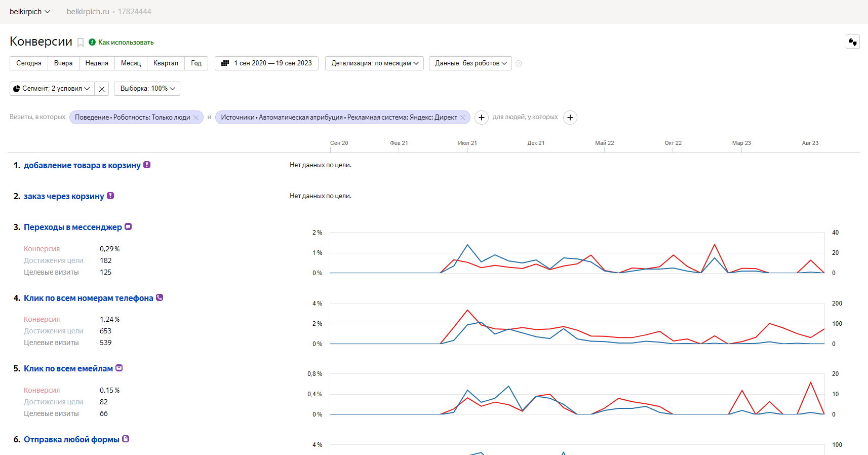Click the Клик по всем номерам телефона chart
The width and height of the screenshot is (868, 455).
click(577, 324)
